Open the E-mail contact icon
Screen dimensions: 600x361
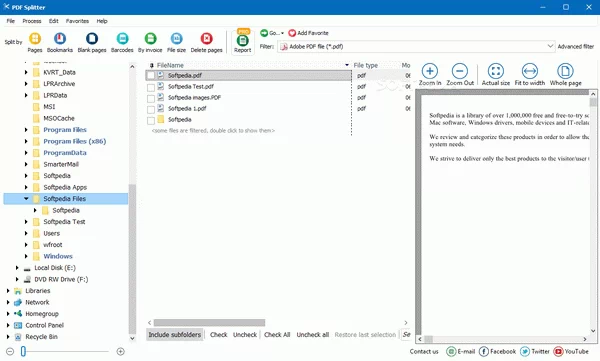[451, 351]
